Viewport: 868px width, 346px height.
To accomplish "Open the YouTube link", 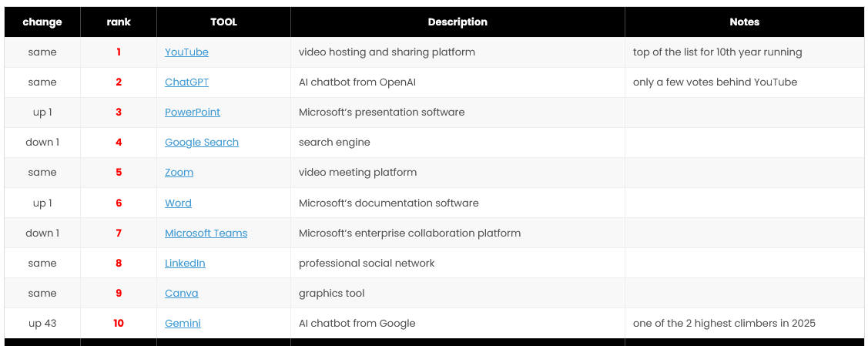I will 186,52.
